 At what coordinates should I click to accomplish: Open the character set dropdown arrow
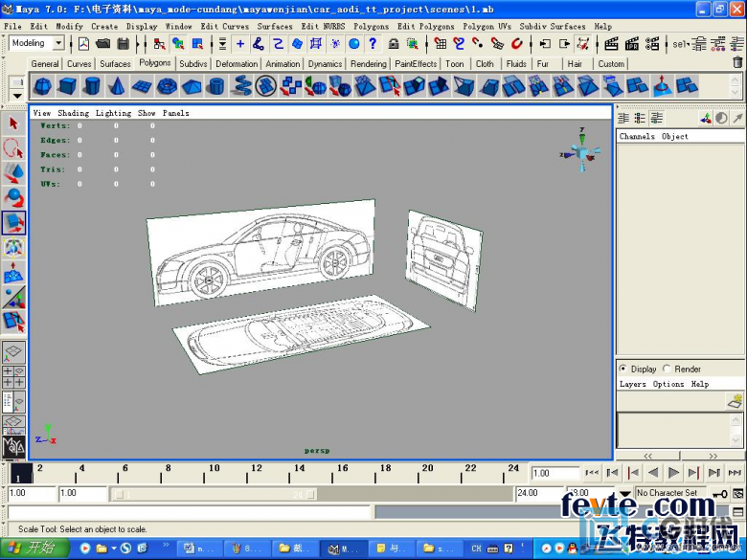point(625,493)
